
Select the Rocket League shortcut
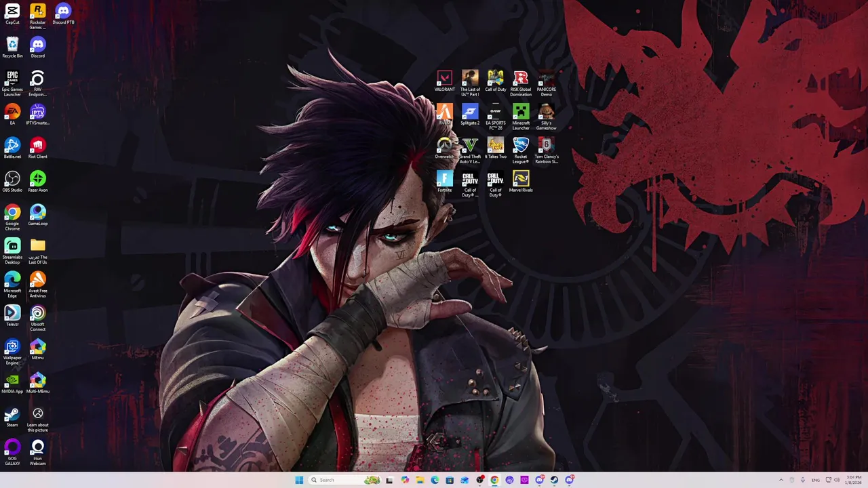521,150
